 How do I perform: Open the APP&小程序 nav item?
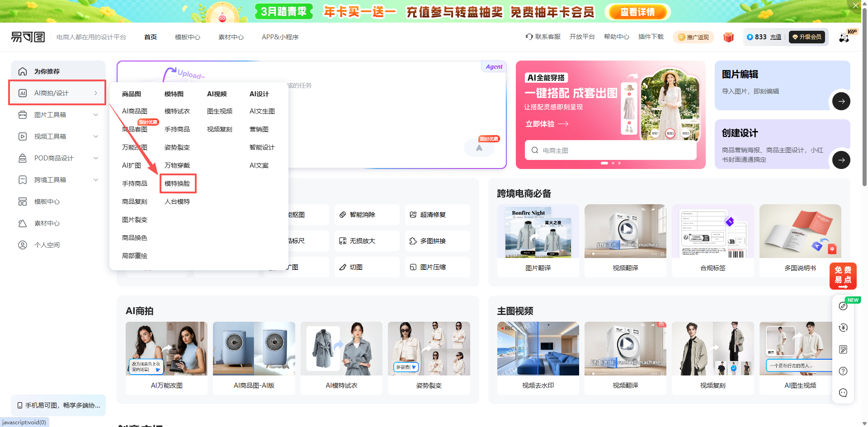coord(280,37)
